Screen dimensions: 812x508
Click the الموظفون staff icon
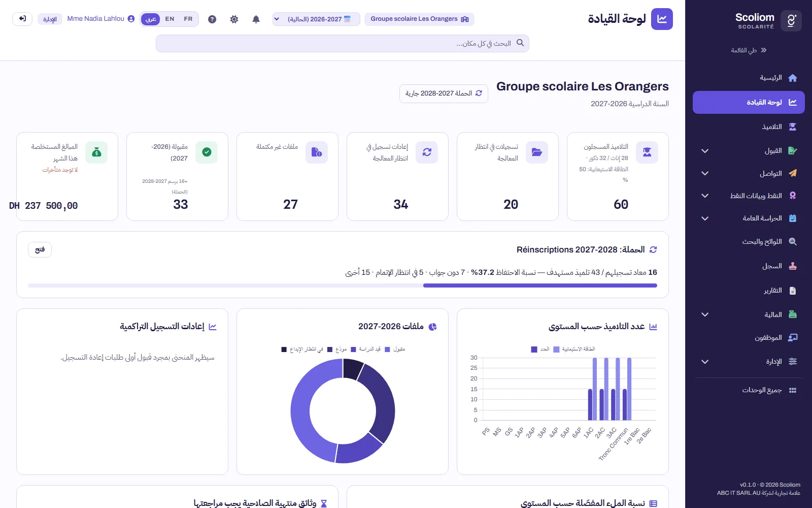(x=793, y=337)
